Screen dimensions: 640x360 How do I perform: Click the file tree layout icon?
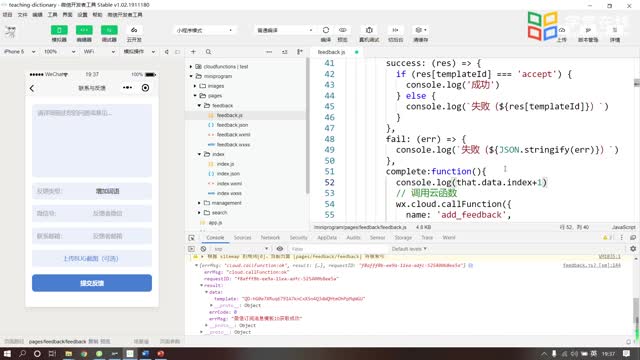(x=284, y=52)
